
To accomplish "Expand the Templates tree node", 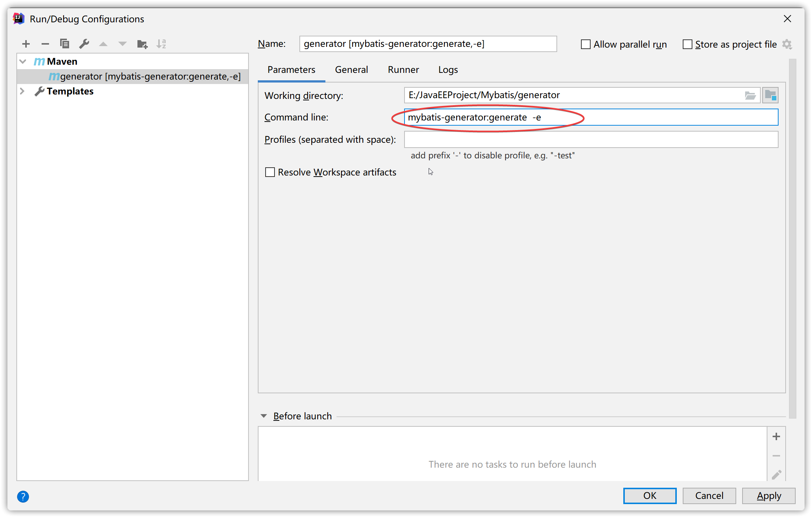I will pyautogui.click(x=22, y=91).
